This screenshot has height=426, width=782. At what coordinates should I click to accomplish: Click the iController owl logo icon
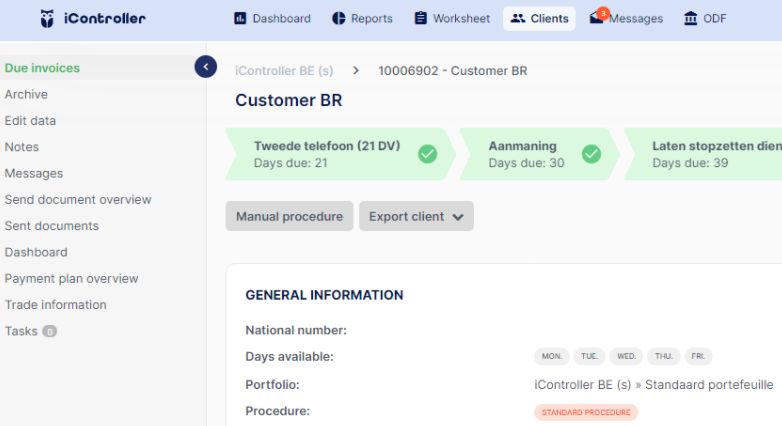(47, 18)
